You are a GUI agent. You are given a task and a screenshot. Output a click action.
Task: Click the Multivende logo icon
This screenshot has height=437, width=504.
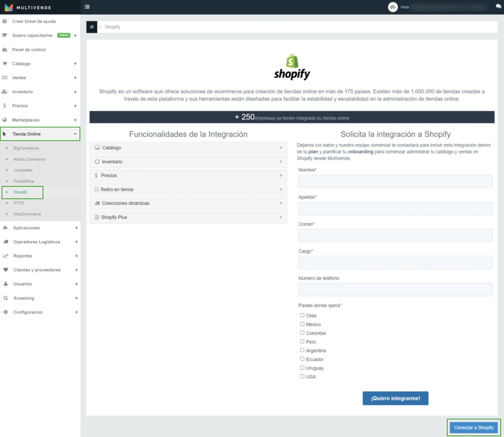(9, 7)
